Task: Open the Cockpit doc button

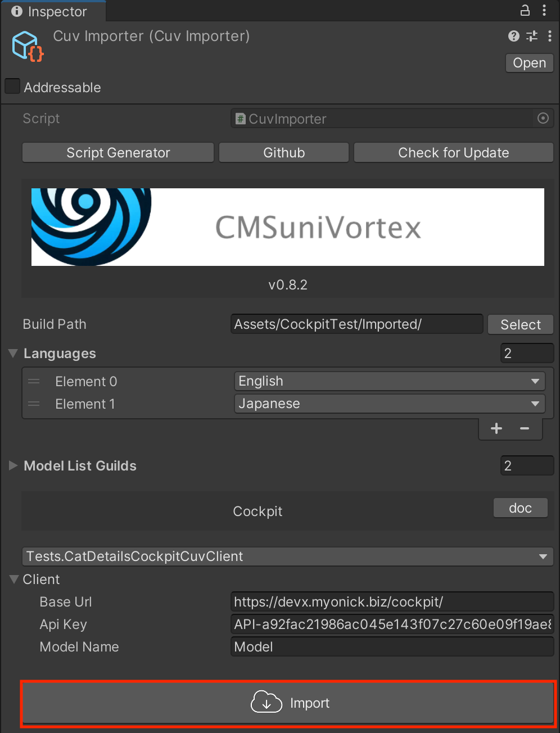Action: click(x=521, y=508)
